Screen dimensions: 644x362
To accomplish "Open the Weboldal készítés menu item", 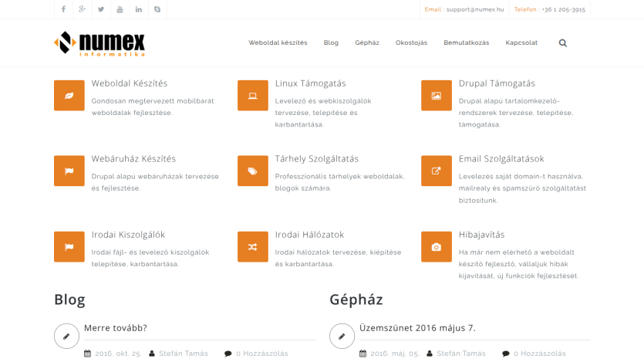I will 278,42.
